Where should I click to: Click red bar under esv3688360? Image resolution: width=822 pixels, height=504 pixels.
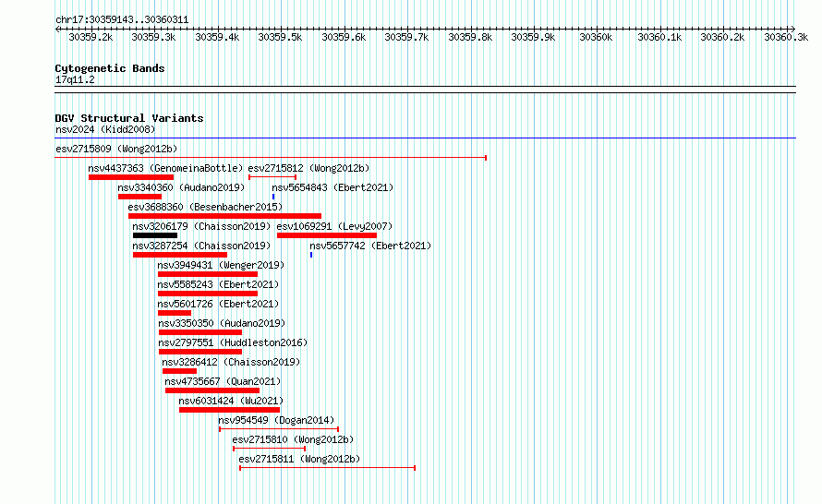coord(225,216)
